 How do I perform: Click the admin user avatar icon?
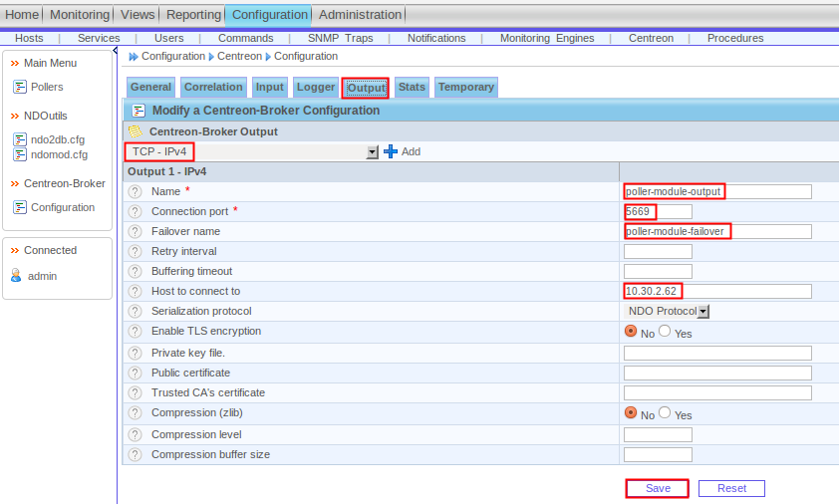[16, 276]
